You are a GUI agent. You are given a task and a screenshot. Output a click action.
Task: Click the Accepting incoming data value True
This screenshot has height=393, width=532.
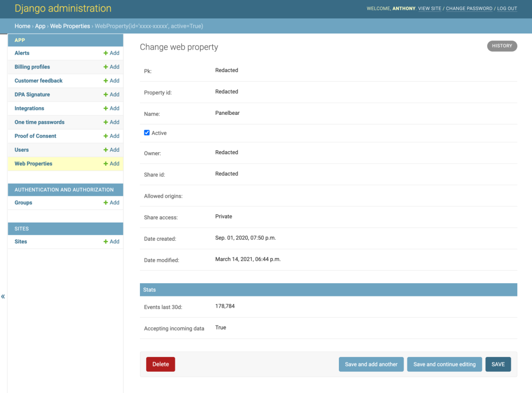pyautogui.click(x=221, y=327)
